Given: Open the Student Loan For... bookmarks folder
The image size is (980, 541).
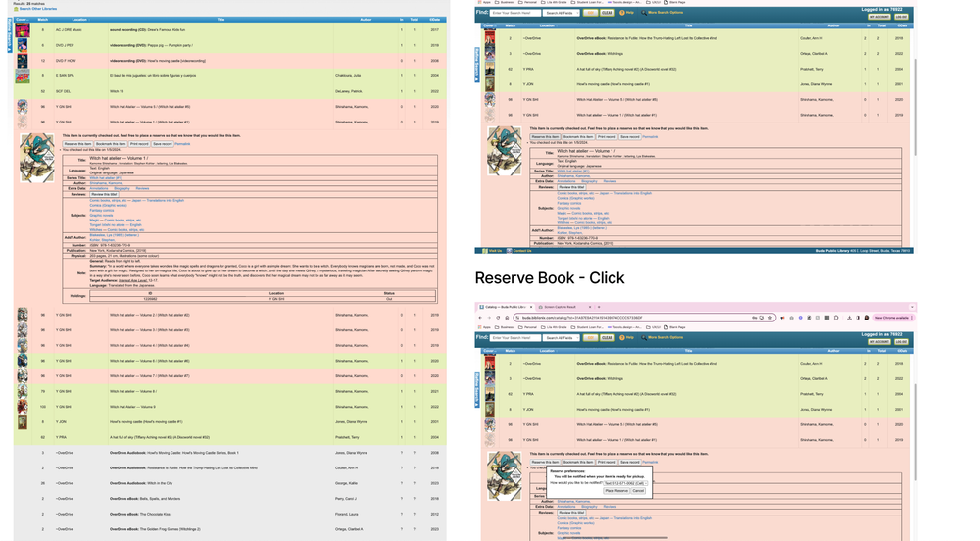Looking at the screenshot, I should tap(587, 327).
